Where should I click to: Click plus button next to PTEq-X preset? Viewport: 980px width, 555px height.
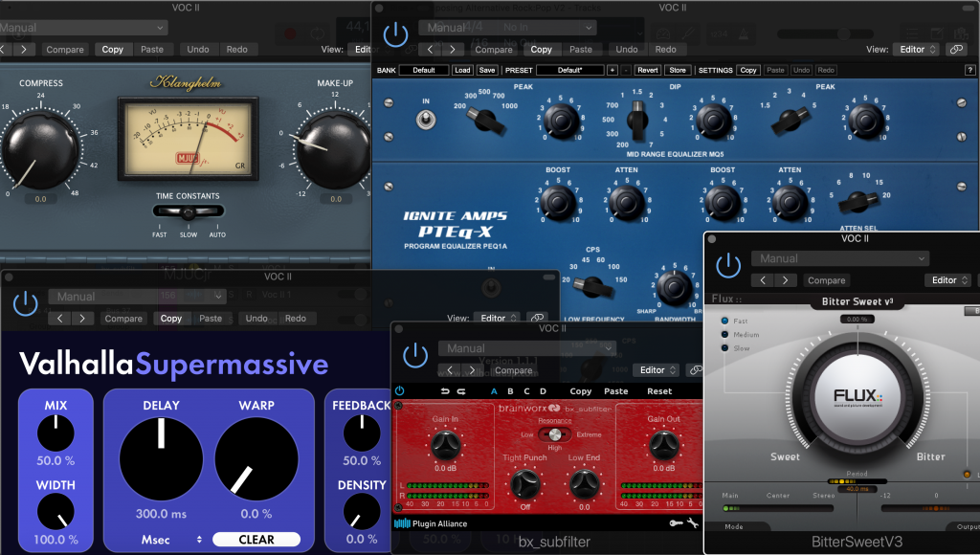[612, 70]
